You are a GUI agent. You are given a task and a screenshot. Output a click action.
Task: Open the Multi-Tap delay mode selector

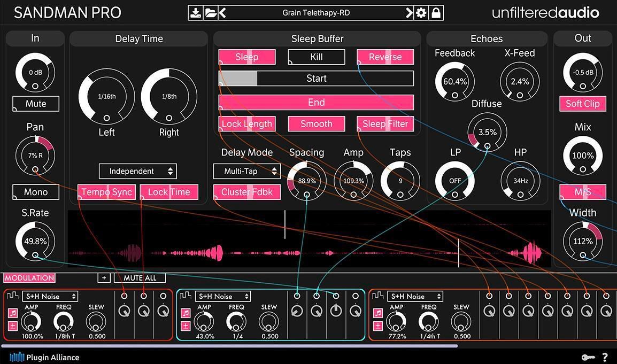(246, 171)
